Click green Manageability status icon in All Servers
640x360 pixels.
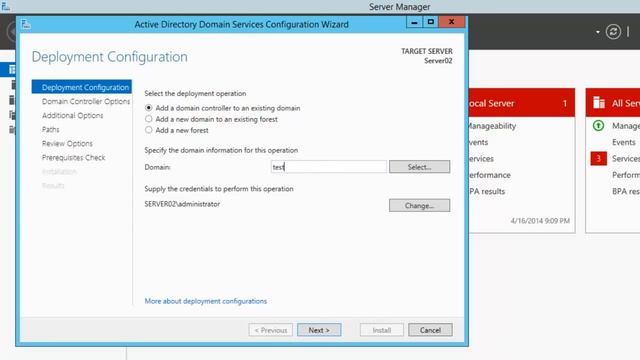pyautogui.click(x=598, y=126)
